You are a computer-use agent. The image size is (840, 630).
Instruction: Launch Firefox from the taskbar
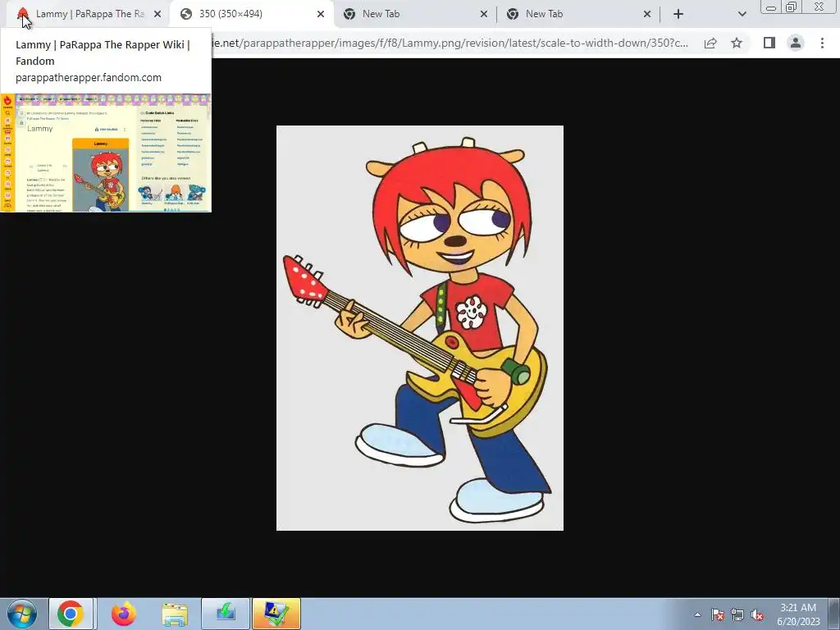[x=124, y=614]
